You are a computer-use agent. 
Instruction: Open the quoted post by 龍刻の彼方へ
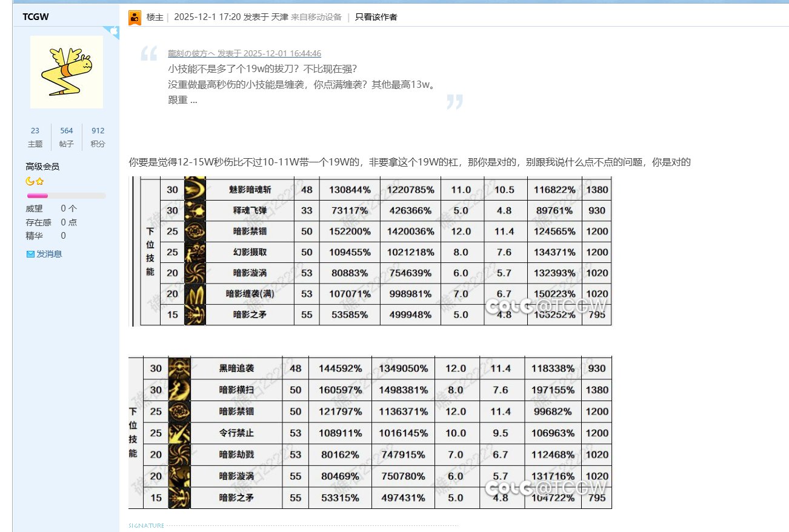coord(244,53)
